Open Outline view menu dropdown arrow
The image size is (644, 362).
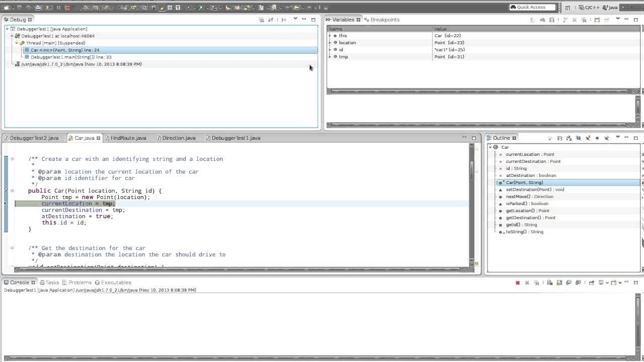(618, 137)
